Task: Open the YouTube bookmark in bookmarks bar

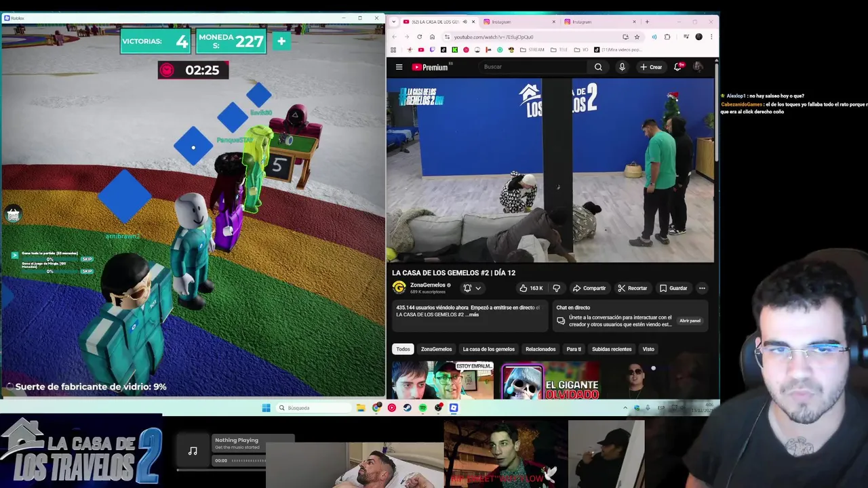Action: tap(420, 49)
